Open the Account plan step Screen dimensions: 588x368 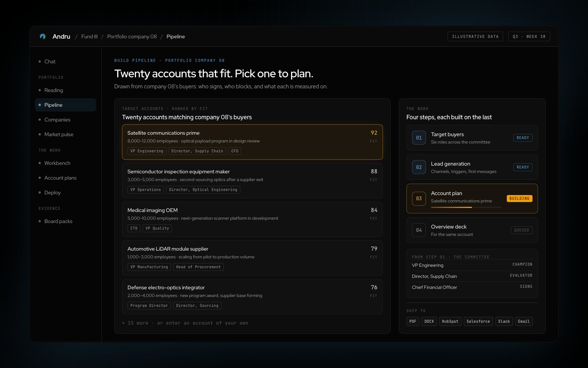point(472,198)
